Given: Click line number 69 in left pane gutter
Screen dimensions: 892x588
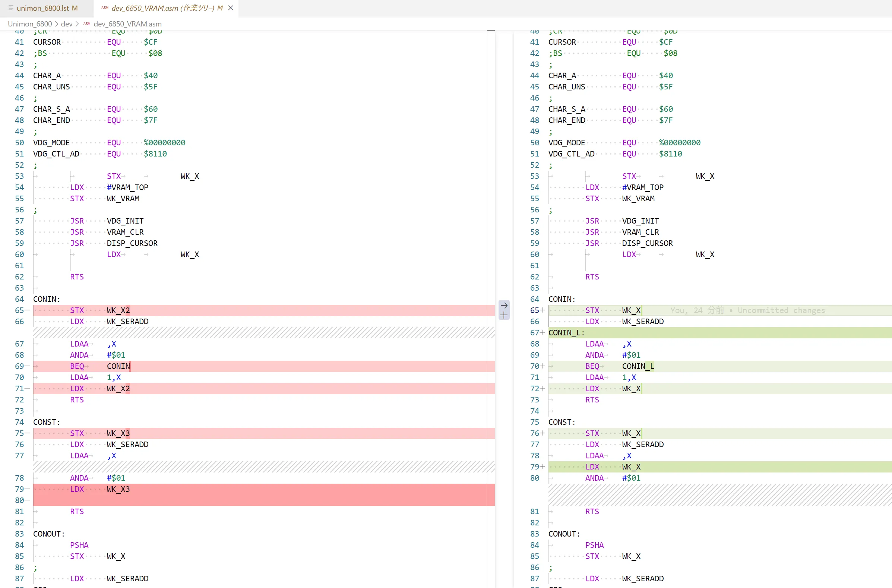Looking at the screenshot, I should (19, 366).
